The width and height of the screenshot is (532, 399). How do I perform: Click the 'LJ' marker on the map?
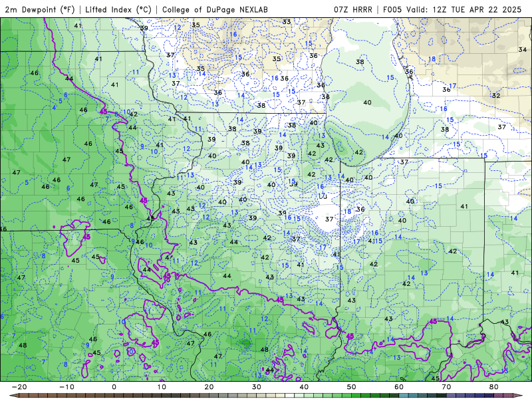tap(323, 196)
